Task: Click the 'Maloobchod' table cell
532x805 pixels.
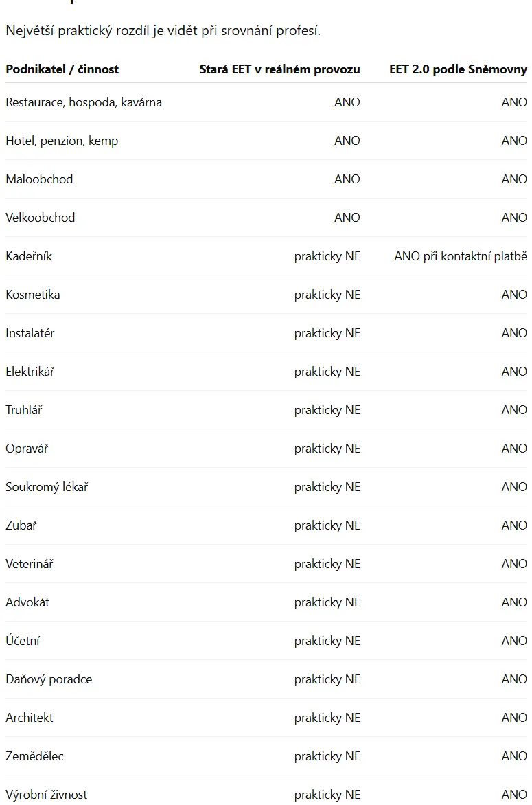Action: (x=39, y=179)
